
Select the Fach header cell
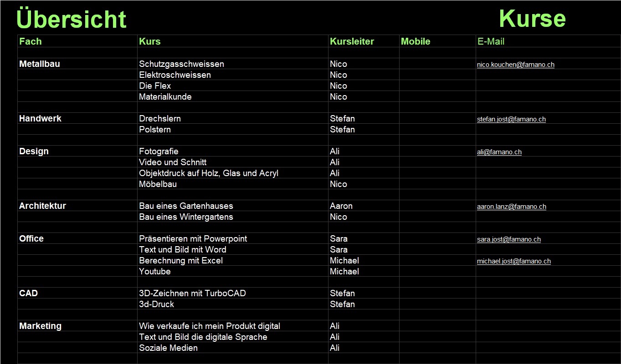tap(31, 41)
